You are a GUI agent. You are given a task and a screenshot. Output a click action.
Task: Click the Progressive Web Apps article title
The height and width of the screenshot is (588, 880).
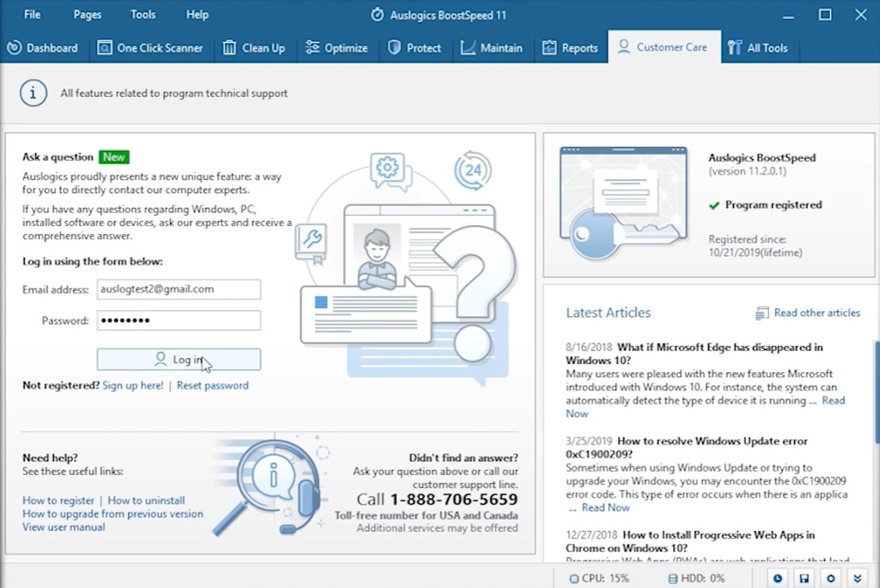[x=690, y=541]
